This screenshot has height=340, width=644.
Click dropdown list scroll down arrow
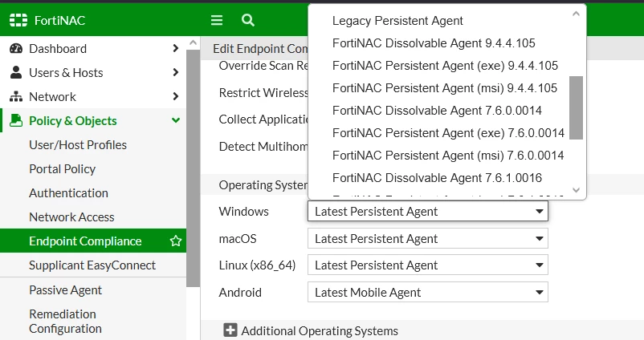[x=577, y=190]
